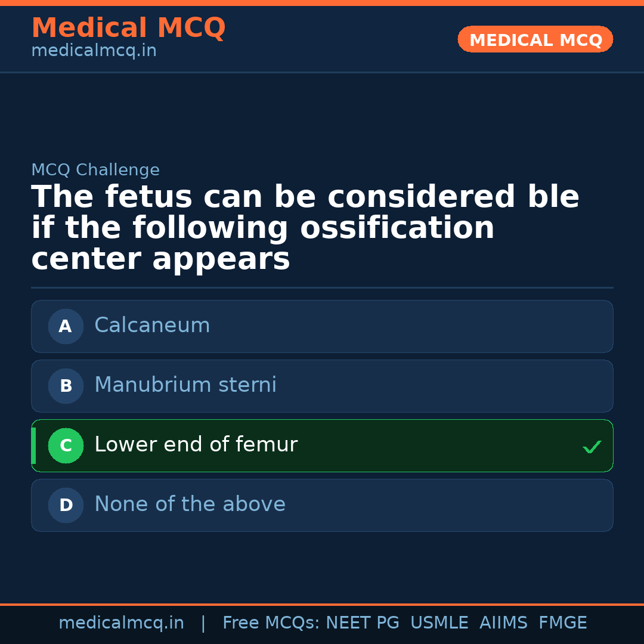Select the Calcaneum answer option

point(322,326)
